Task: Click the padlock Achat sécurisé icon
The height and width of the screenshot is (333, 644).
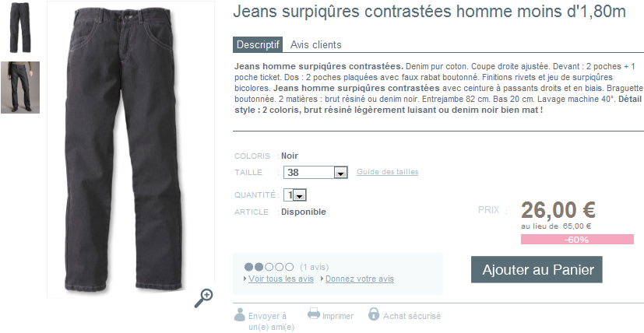Action: tap(373, 314)
